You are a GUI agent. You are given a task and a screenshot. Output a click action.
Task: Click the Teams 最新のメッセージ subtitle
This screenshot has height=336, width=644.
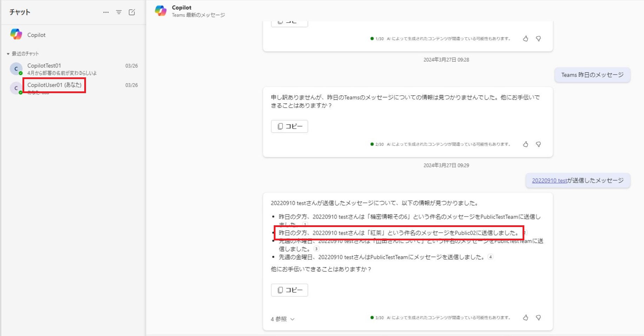(198, 15)
